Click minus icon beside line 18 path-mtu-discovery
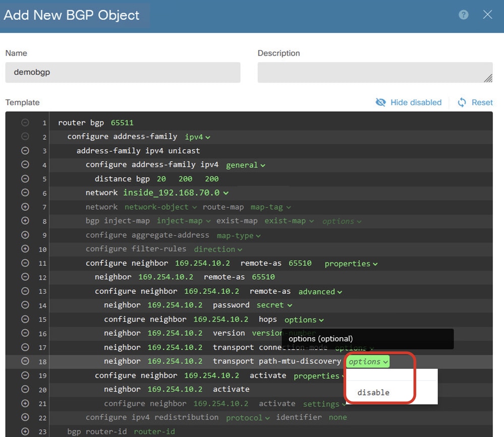 click(x=25, y=361)
